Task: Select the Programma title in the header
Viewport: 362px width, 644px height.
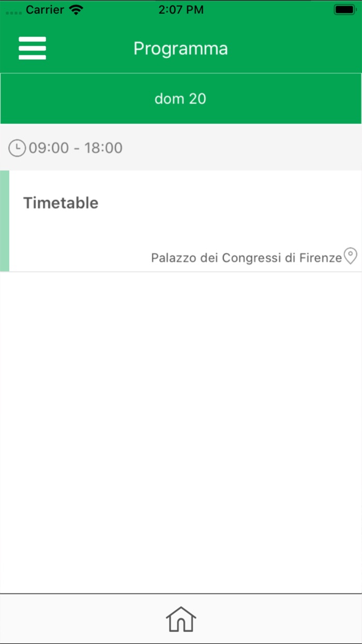Action: pyautogui.click(x=180, y=48)
